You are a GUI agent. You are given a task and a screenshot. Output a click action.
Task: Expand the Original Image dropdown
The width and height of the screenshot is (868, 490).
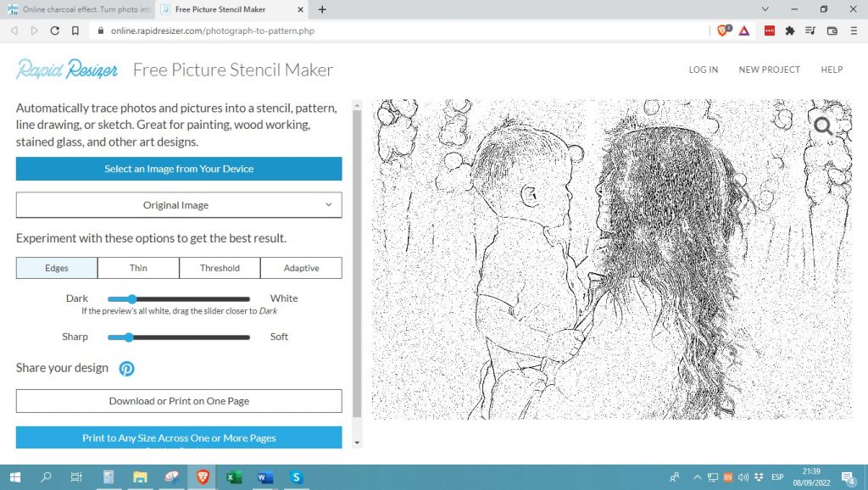[x=179, y=205]
